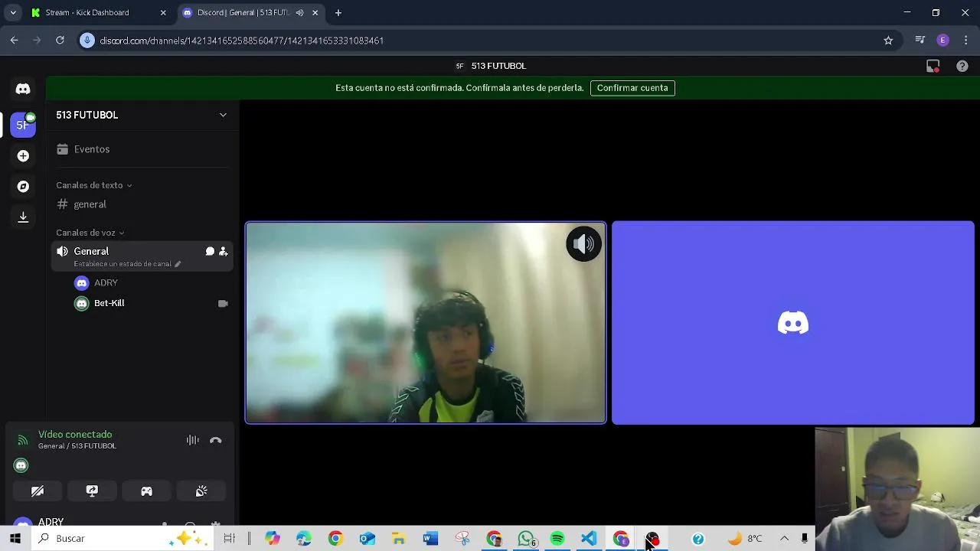Add a server with the plus icon
Viewport: 980px width, 551px height.
coord(23,156)
